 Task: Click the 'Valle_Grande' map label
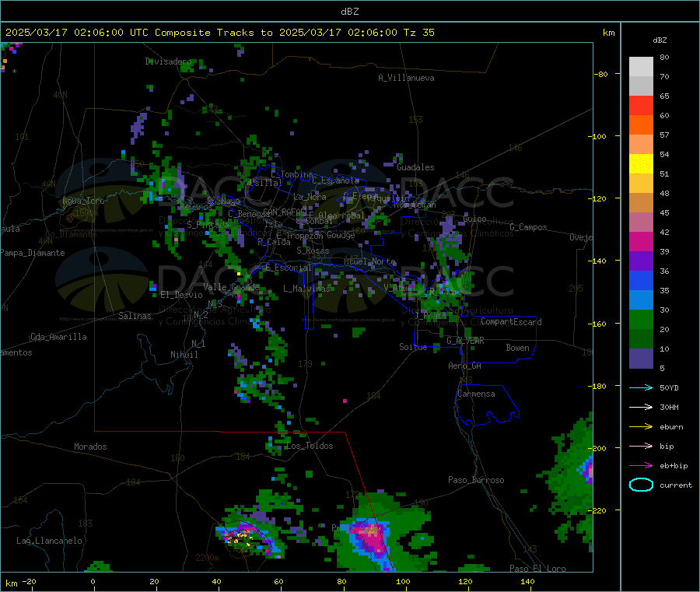coord(231,287)
